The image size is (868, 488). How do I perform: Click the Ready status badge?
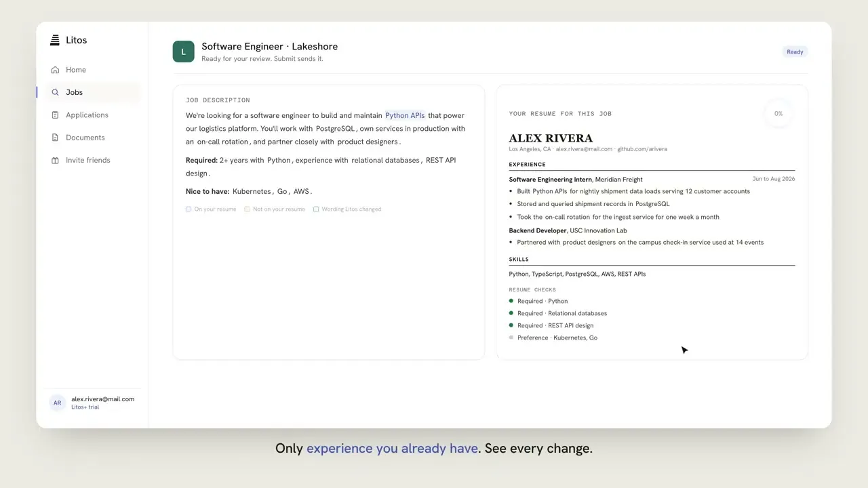coord(795,52)
